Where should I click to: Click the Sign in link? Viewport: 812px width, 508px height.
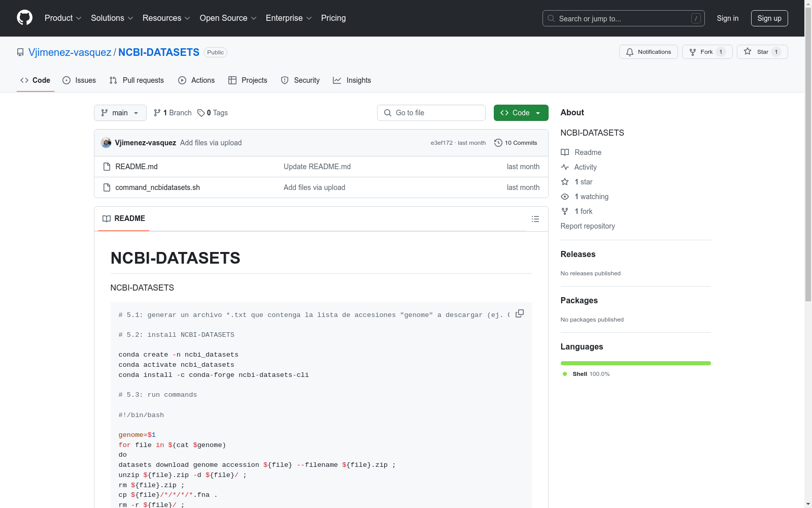coord(728,18)
